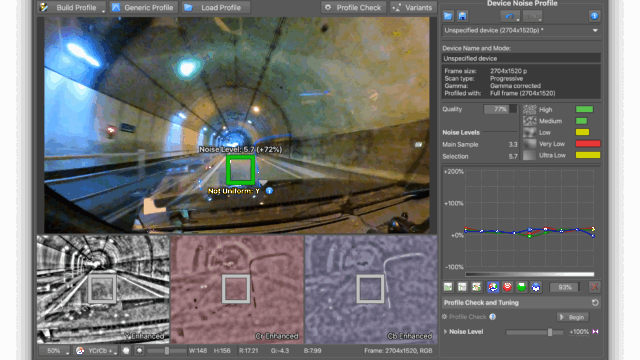Viewport: 640px width, 360px height.
Task: Click the Noise Level slider handle
Action: [550, 332]
